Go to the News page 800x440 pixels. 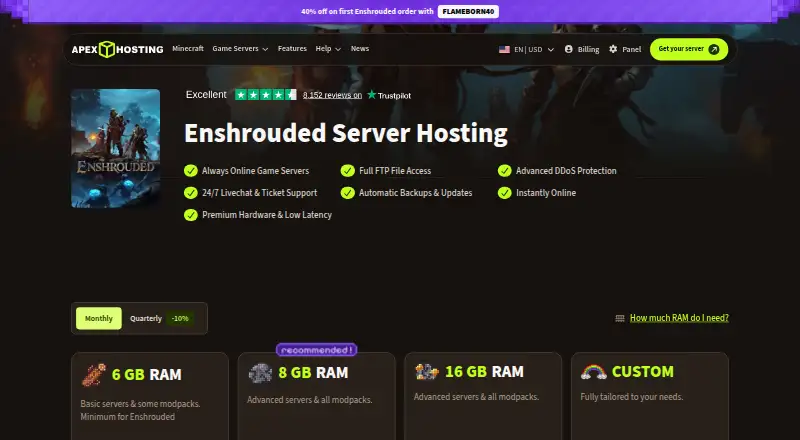(x=360, y=48)
